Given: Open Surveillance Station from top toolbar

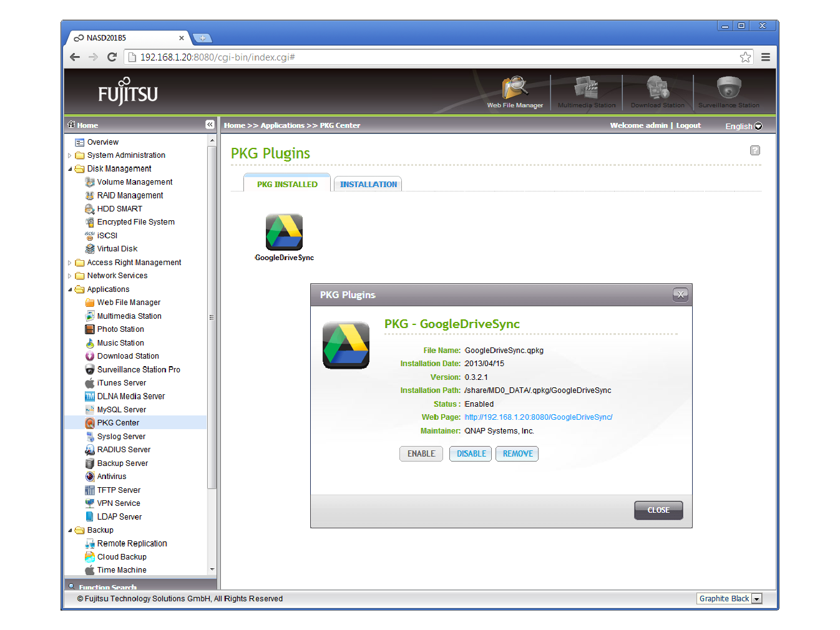Looking at the screenshot, I should click(729, 92).
